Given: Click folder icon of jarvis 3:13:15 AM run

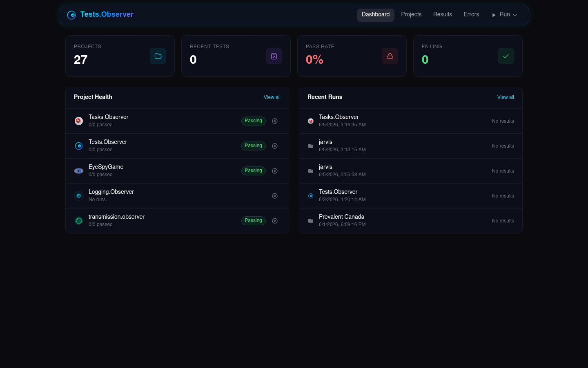Looking at the screenshot, I should (x=311, y=146).
